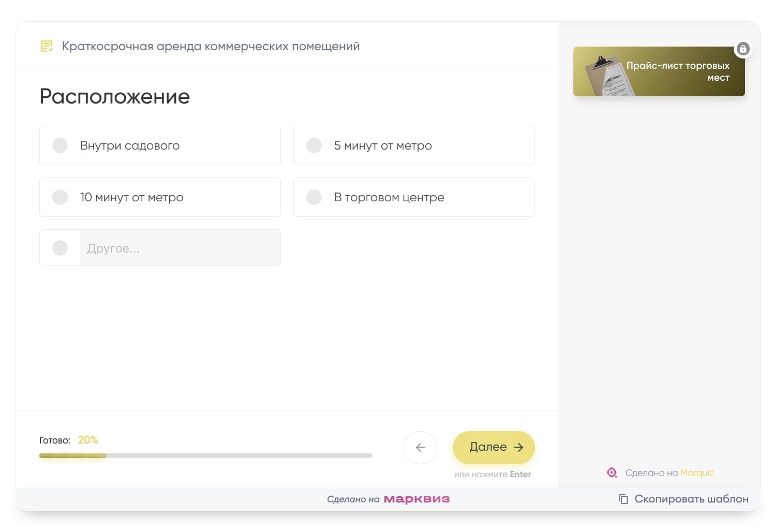Click the Далее button to continue
Image resolution: width=773 pixels, height=532 pixels.
click(x=493, y=447)
